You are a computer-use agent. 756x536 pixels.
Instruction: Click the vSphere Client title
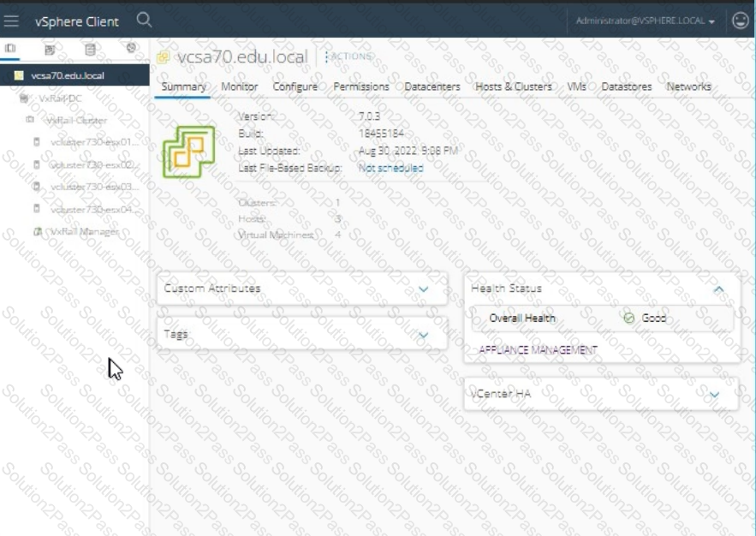click(x=77, y=21)
